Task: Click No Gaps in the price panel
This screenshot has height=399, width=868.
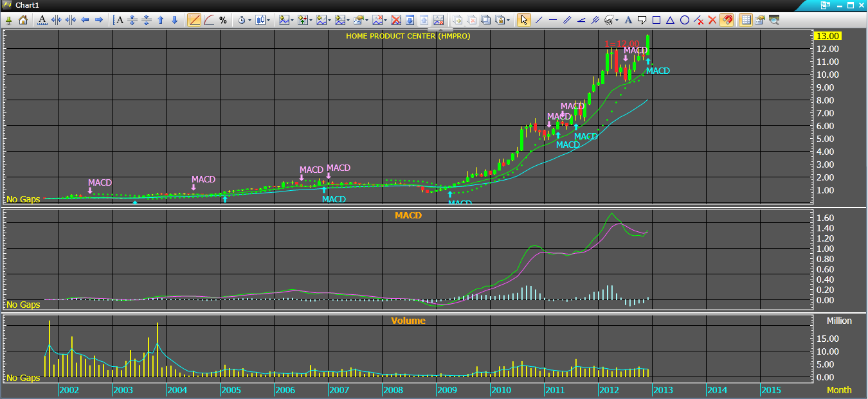Action: tap(23, 199)
